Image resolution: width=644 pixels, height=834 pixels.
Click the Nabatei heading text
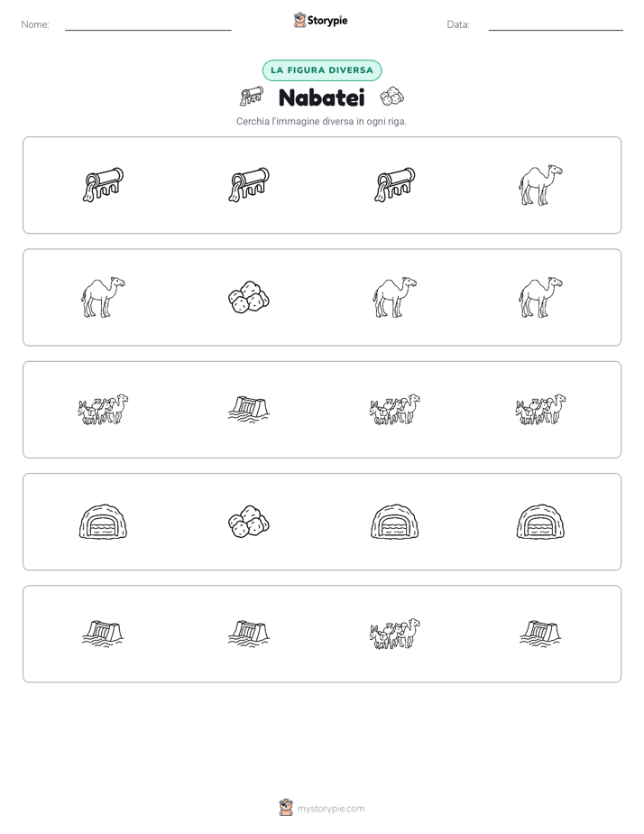coord(321,97)
